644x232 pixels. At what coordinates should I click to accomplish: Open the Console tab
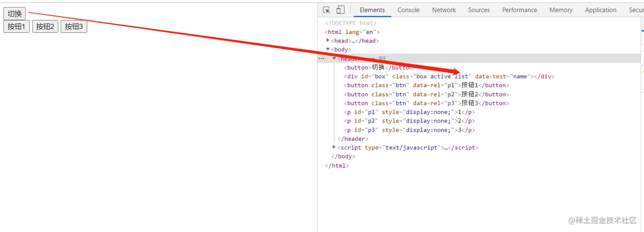coord(408,10)
